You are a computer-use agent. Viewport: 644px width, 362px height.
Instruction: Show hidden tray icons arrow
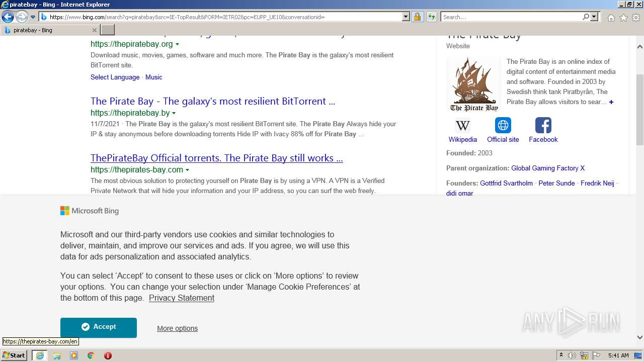tap(560, 355)
